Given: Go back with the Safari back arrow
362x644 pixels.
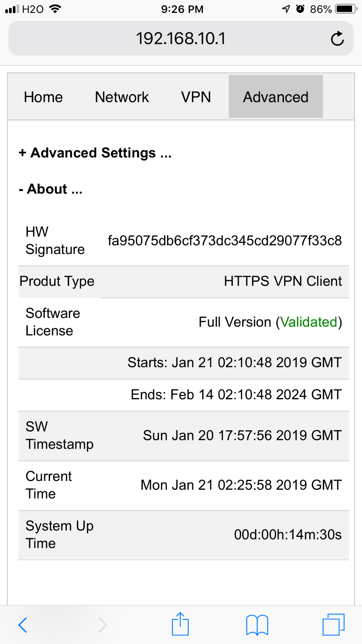Looking at the screenshot, I should pos(23,625).
